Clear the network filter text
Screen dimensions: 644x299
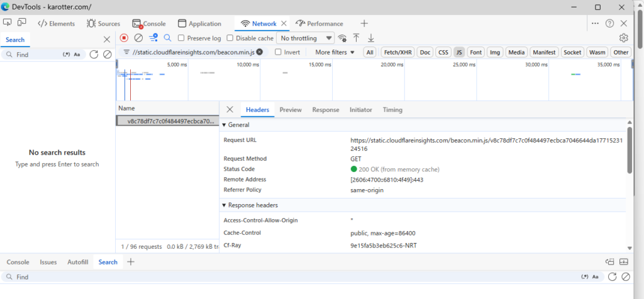click(260, 52)
